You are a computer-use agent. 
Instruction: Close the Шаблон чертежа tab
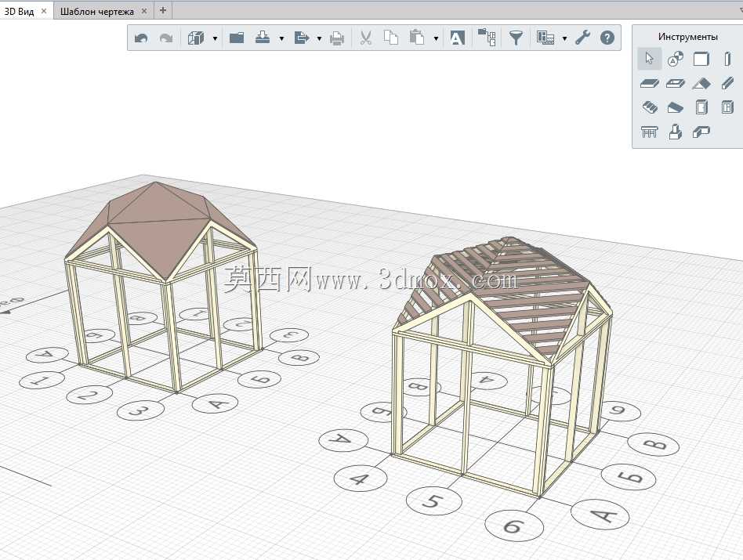coord(144,10)
